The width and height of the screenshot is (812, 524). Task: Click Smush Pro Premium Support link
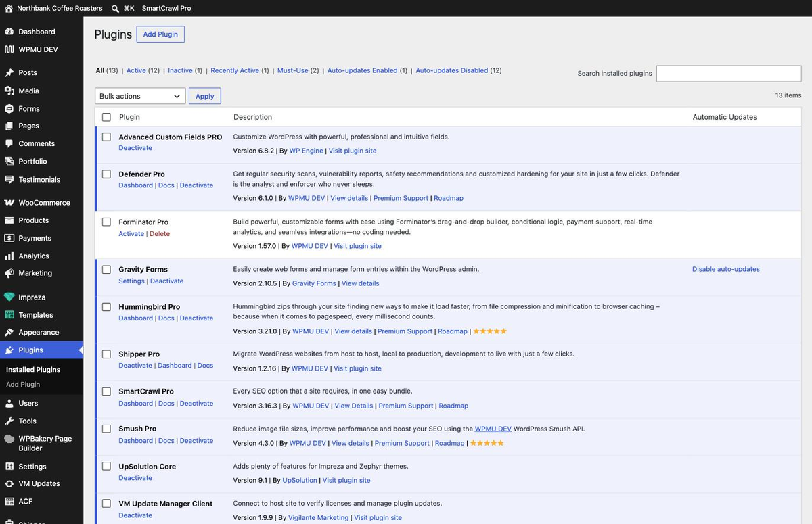[x=402, y=444]
